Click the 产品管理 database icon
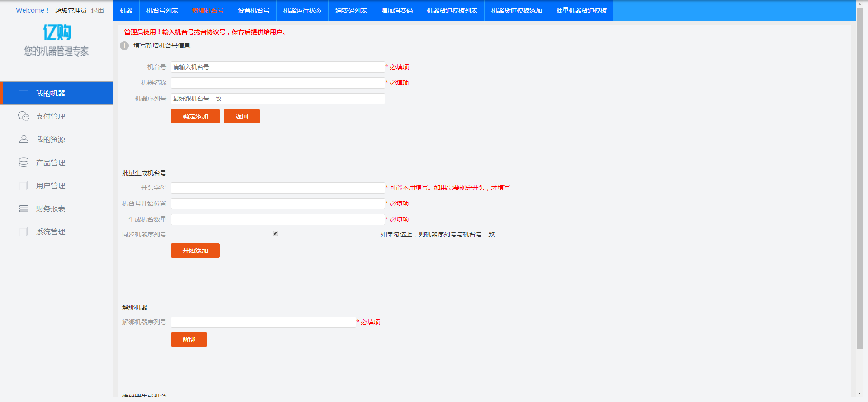The height and width of the screenshot is (402, 868). (x=24, y=162)
